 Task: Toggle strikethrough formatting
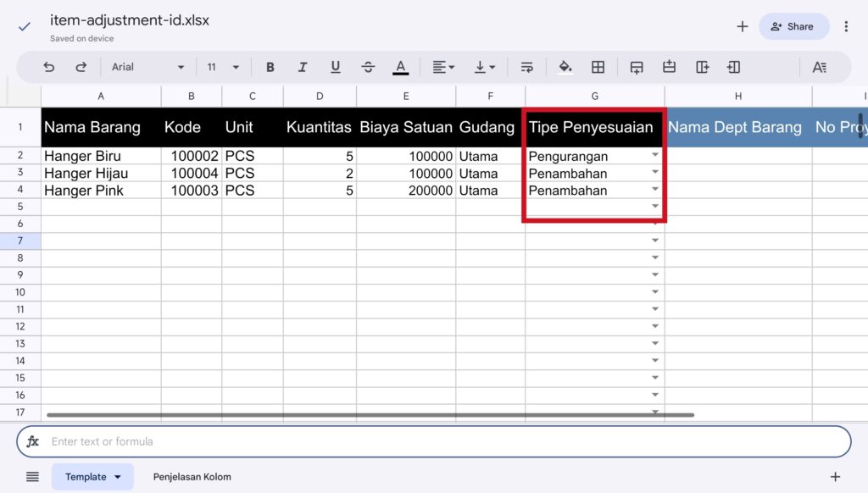[368, 67]
